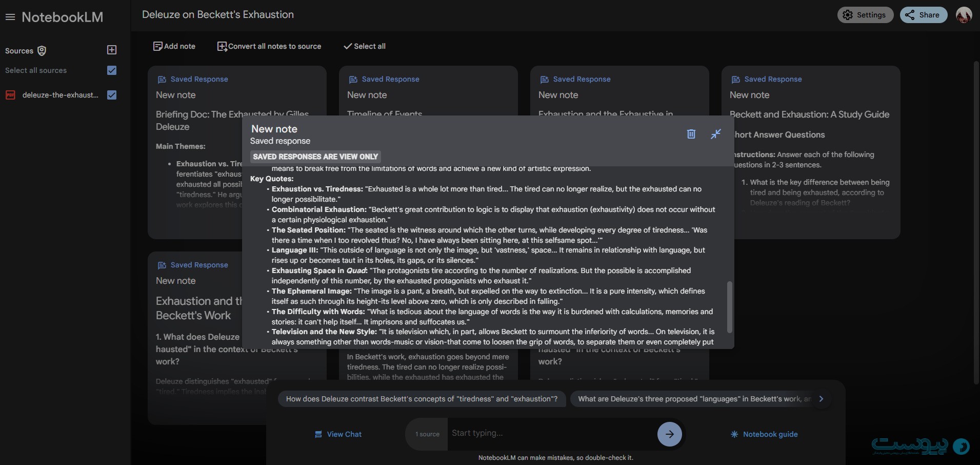The image size is (980, 465).
Task: Add a new source with plus icon
Action: click(112, 50)
